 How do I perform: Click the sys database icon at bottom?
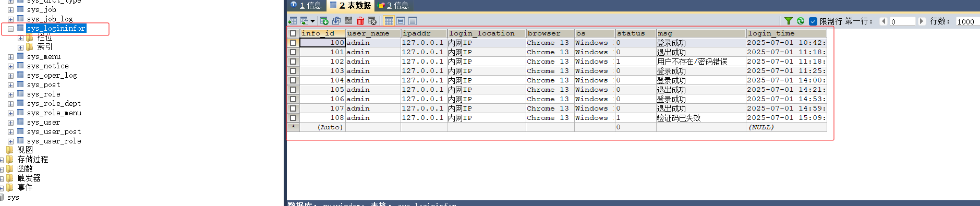[2, 197]
